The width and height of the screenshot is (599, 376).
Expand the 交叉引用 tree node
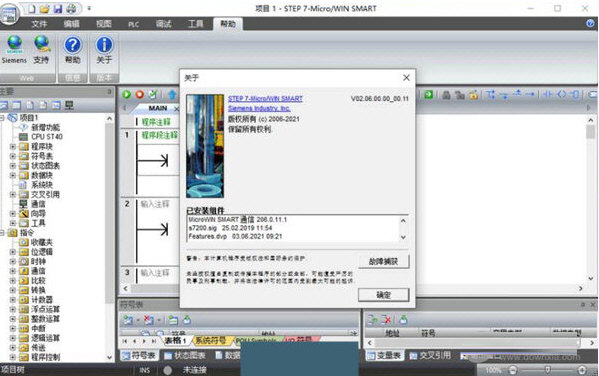click(13, 194)
